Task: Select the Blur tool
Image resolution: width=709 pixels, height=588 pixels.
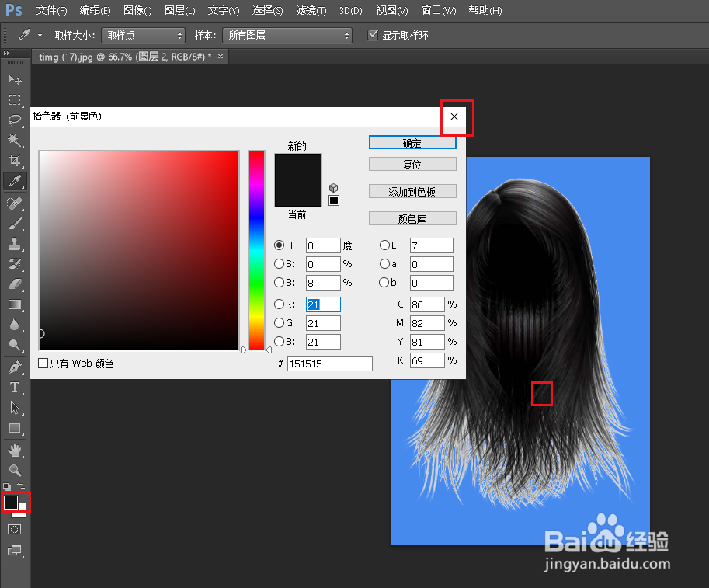Action: click(15, 325)
